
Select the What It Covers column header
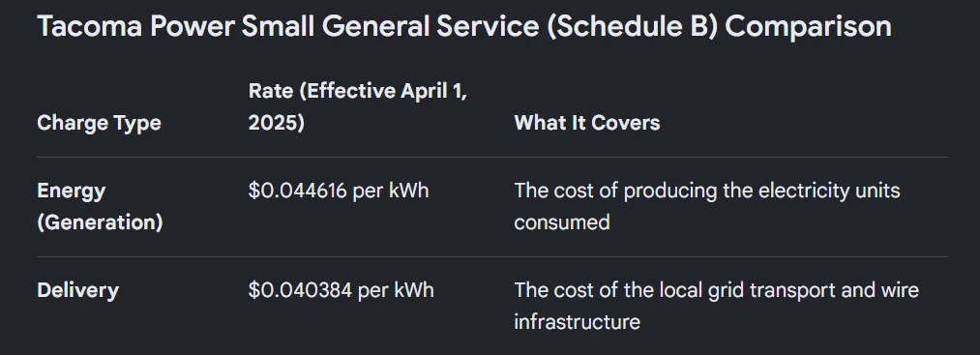[x=587, y=123]
